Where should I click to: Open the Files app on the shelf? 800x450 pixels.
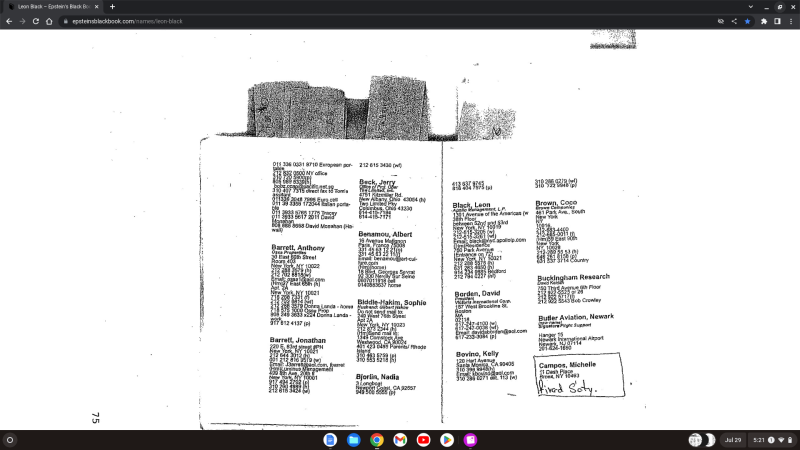tap(354, 440)
